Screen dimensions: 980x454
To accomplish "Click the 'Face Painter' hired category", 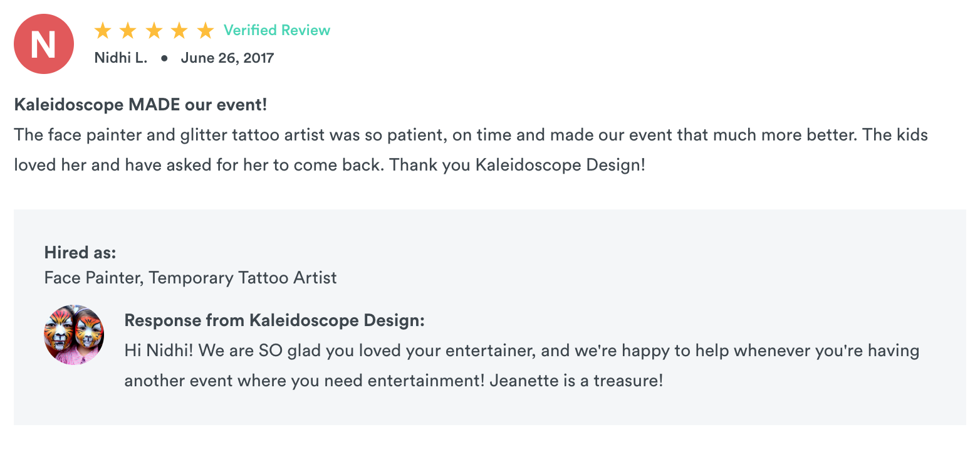I will coord(93,277).
